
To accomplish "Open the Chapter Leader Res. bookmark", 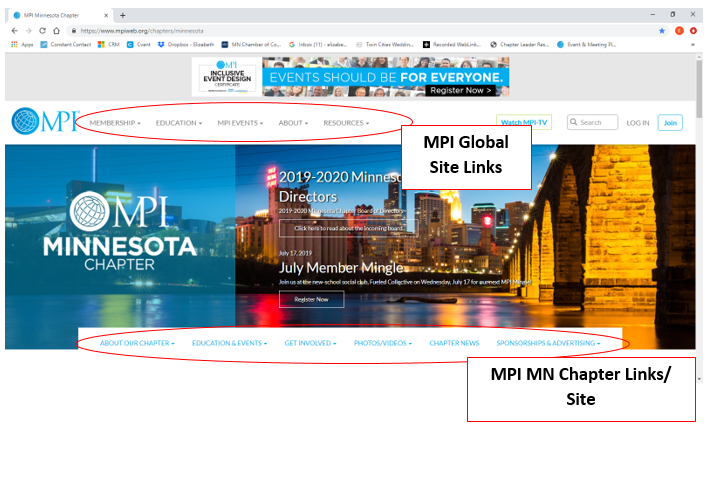I will 520,44.
